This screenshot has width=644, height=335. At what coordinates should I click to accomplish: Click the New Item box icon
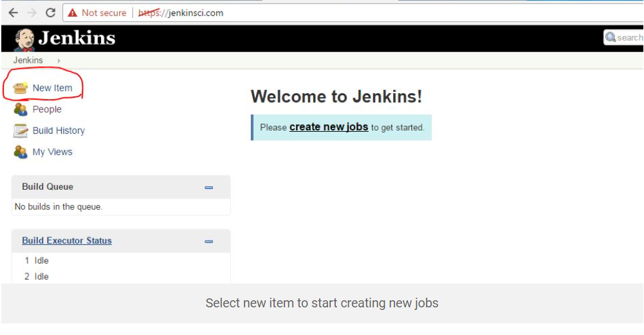(x=20, y=88)
